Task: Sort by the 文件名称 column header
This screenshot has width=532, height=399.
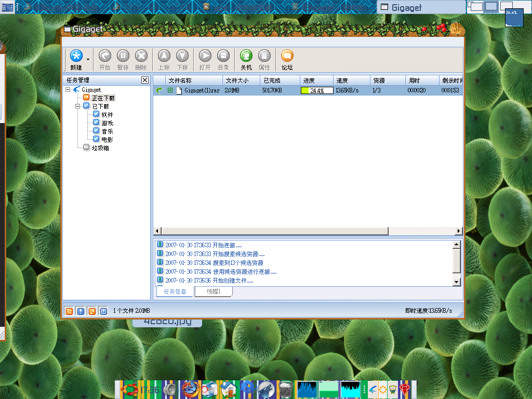Action: pyautogui.click(x=194, y=81)
